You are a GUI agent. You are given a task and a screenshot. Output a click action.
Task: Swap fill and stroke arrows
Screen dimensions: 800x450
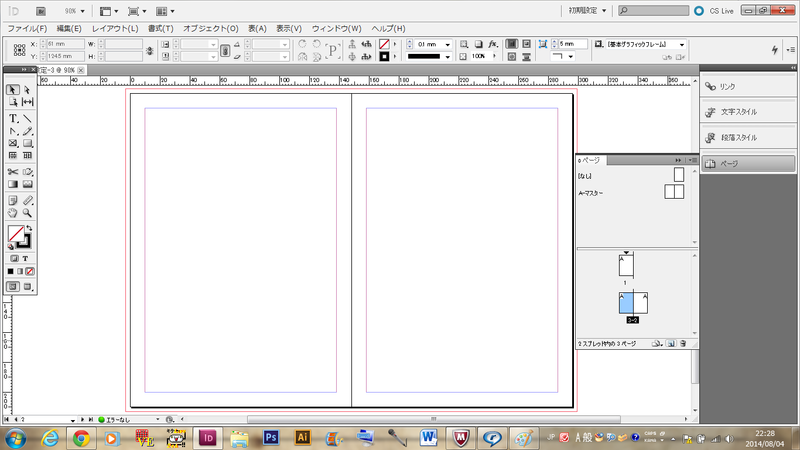point(29,228)
